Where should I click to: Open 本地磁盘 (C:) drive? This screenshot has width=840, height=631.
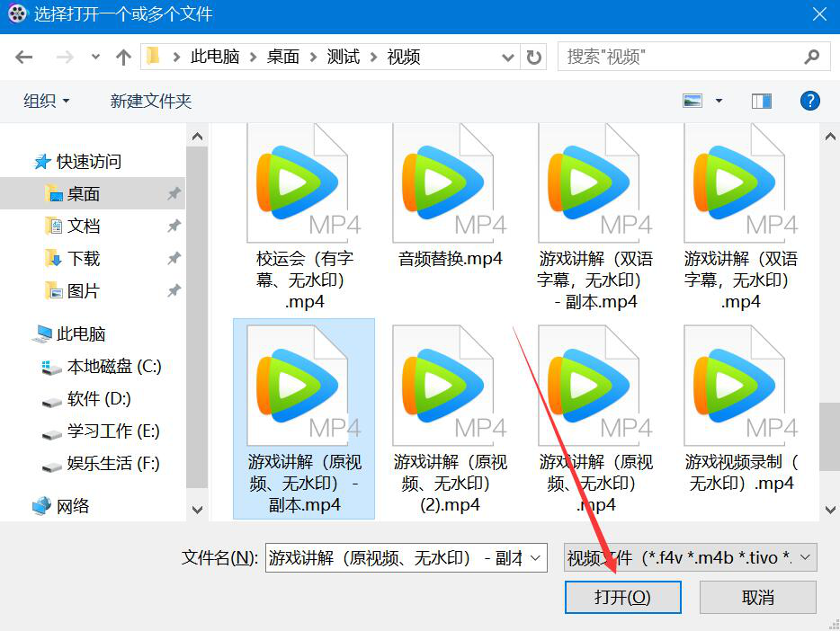[x=102, y=367]
